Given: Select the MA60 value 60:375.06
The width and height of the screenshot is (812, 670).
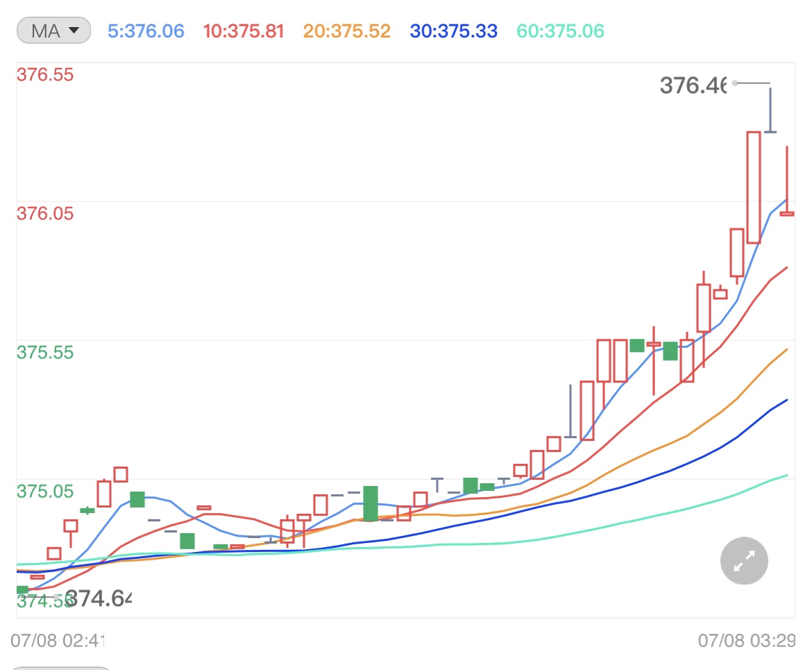Looking at the screenshot, I should (x=560, y=31).
